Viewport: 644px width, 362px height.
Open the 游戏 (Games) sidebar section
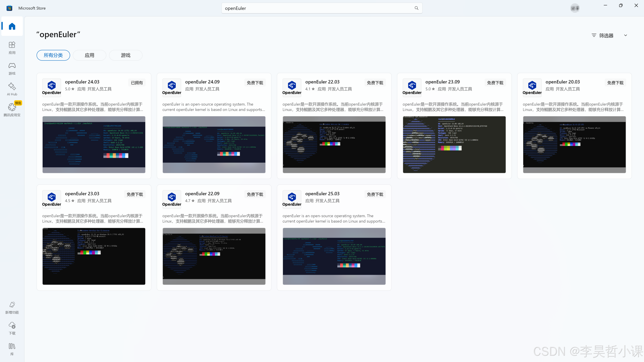tap(12, 68)
